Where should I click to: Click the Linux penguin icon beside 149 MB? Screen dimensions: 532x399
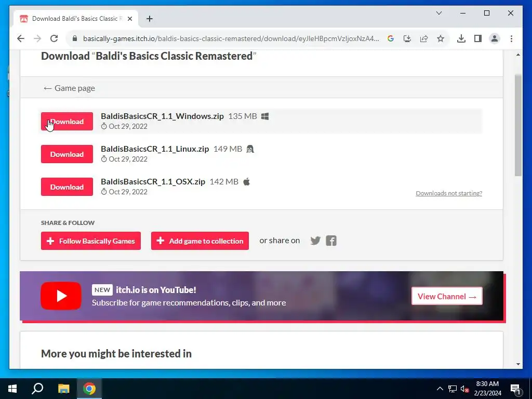(250, 149)
